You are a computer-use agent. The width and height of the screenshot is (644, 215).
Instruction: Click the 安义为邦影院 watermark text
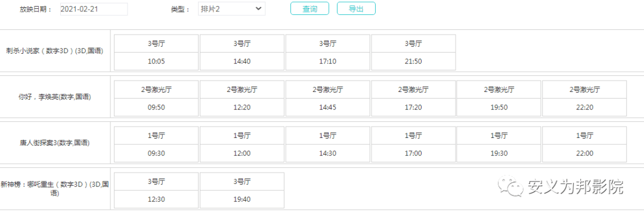(x=576, y=188)
